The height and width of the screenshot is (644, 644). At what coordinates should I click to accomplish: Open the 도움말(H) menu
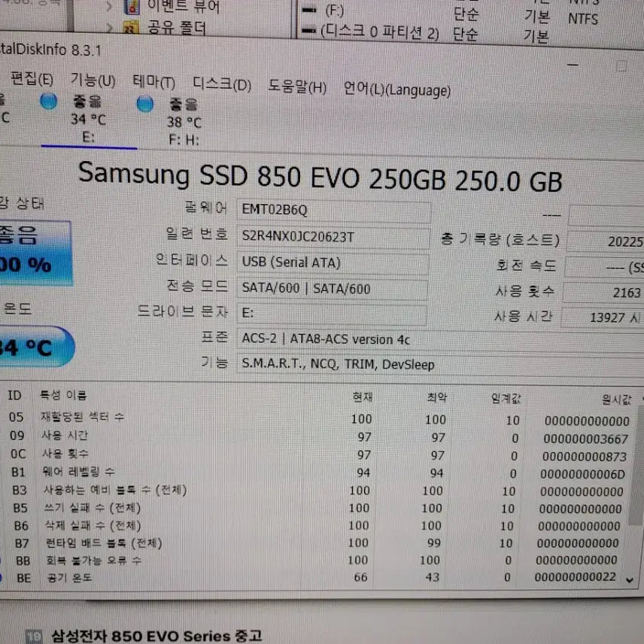pyautogui.click(x=297, y=87)
